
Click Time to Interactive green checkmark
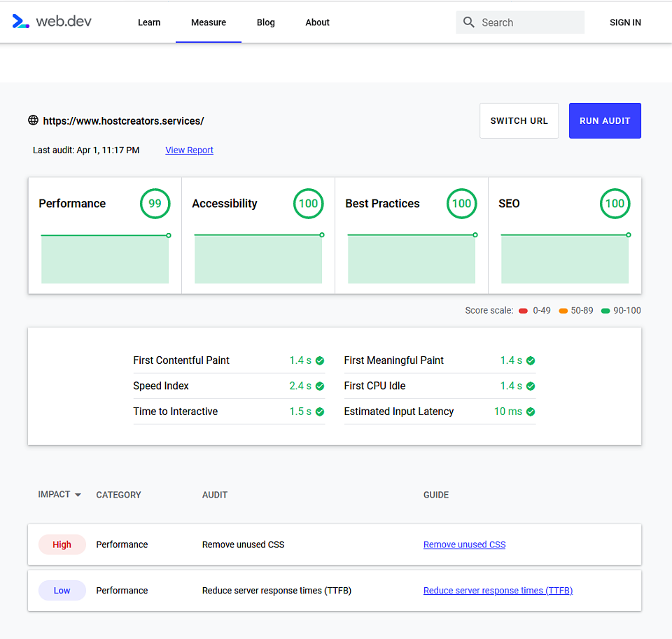[320, 412]
